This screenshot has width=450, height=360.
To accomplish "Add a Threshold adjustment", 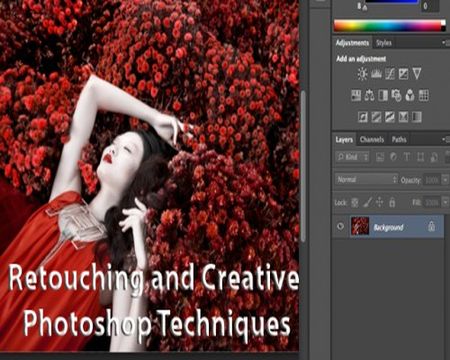I will coord(390,117).
